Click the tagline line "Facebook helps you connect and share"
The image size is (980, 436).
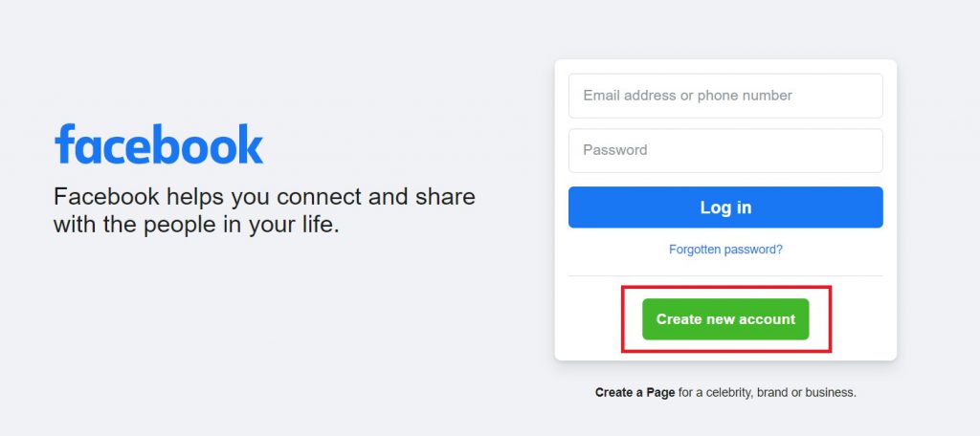pyautogui.click(x=264, y=197)
